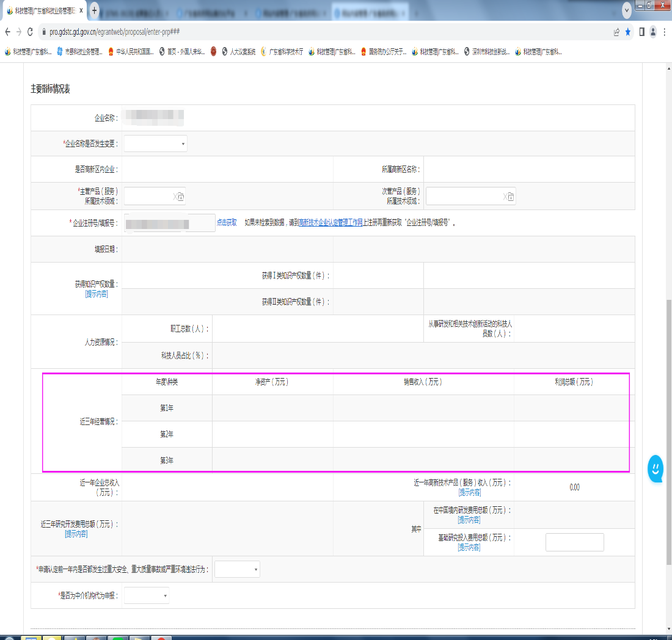Open dropdown for major safety accident question
The width and height of the screenshot is (672, 640).
[237, 569]
